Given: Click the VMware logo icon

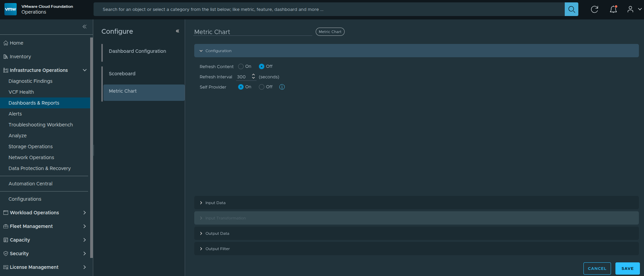Looking at the screenshot, I should [11, 9].
